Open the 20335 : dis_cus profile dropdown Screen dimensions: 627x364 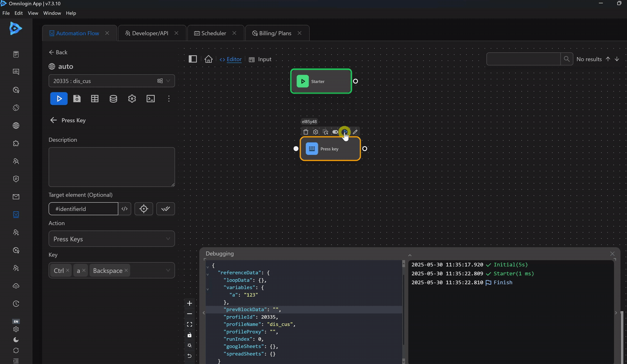coord(111,81)
